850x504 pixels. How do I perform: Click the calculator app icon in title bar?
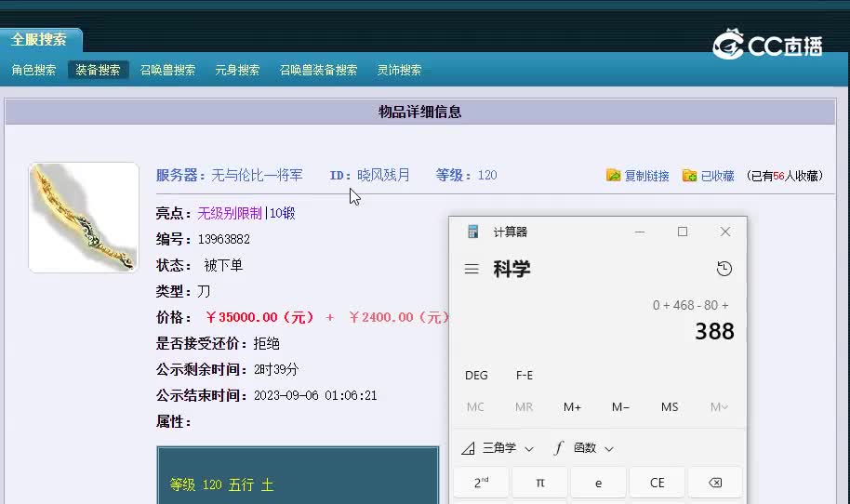click(473, 232)
